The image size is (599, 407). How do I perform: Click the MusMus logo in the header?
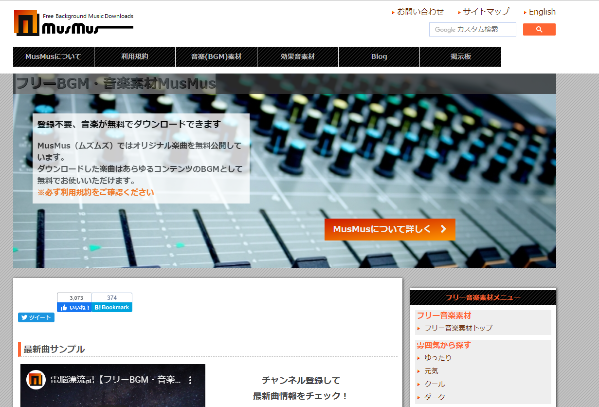[x=74, y=23]
